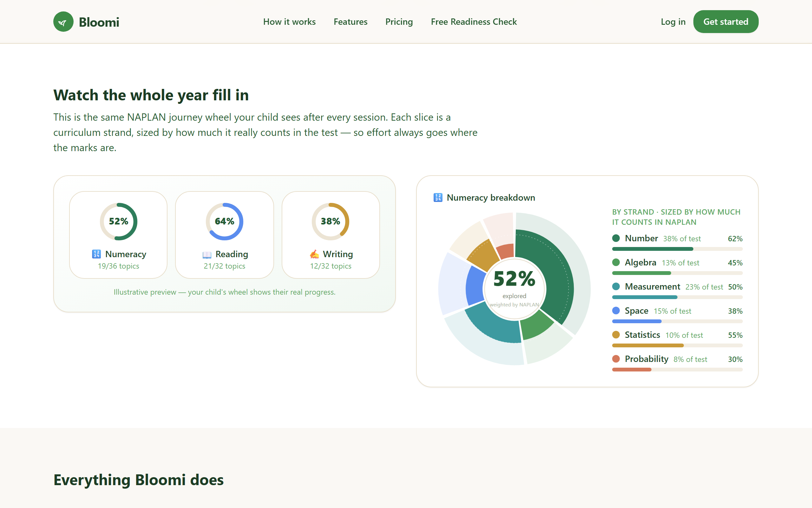Click the Numeracy numbers emoji icon in card
Screen dimensions: 812x508
tap(96, 254)
